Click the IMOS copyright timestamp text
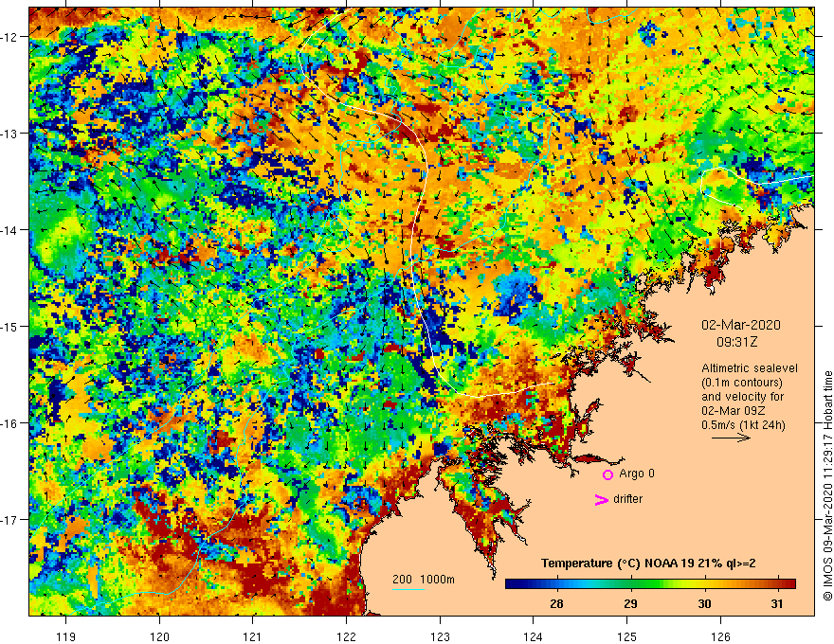Image resolution: width=834 pixels, height=644 pixels. tap(827, 487)
